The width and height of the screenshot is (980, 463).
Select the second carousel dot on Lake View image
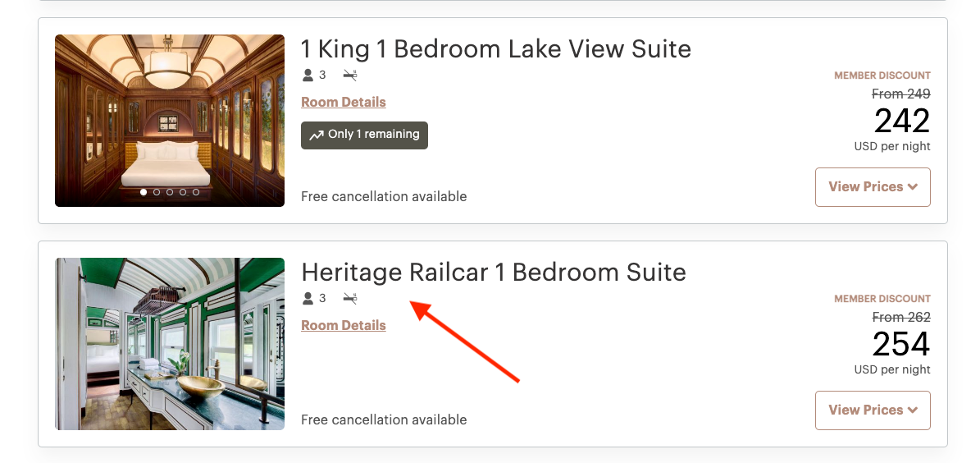click(157, 192)
